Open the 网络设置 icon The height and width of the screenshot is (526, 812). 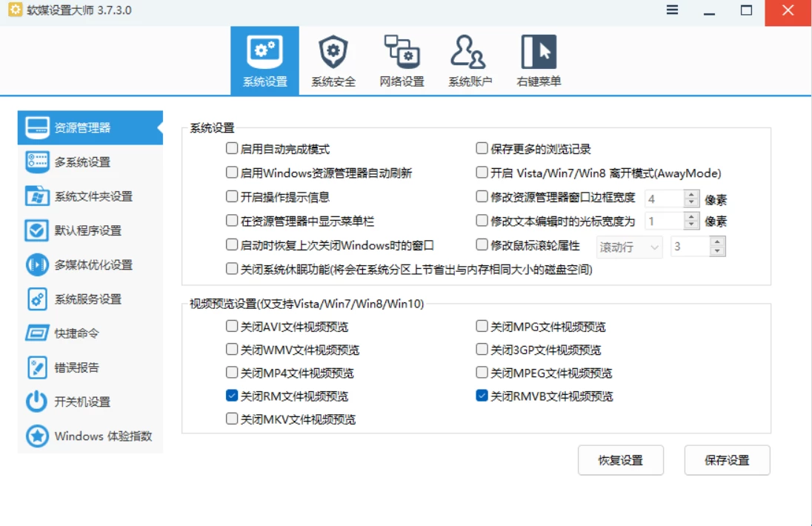[x=402, y=52]
